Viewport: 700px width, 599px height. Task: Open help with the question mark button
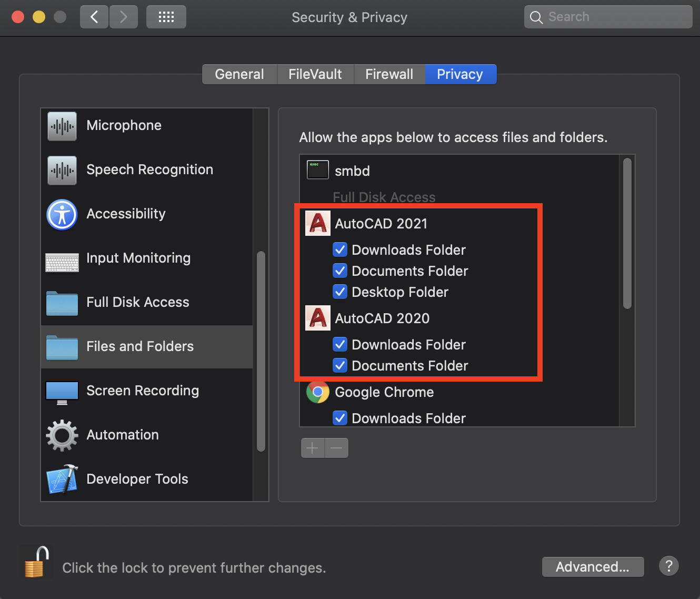pyautogui.click(x=669, y=566)
